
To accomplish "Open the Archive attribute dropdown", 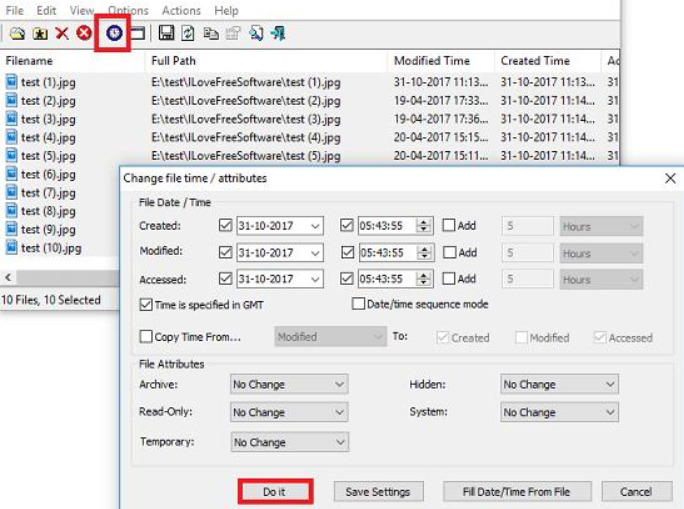I will pyautogui.click(x=289, y=384).
